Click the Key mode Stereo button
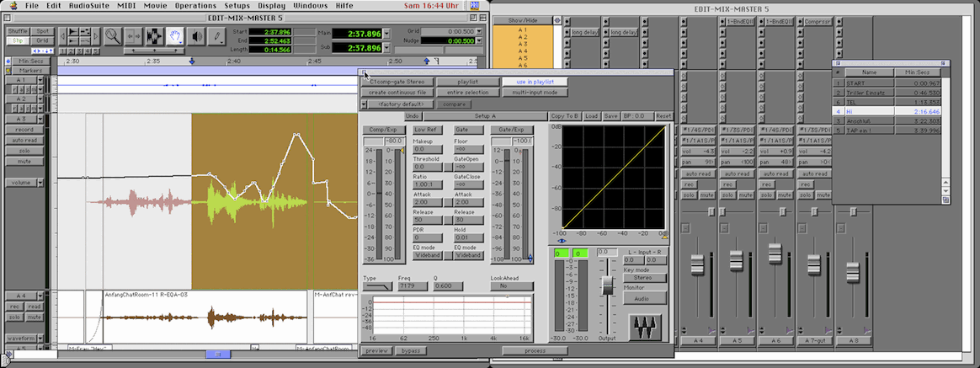 pyautogui.click(x=644, y=277)
